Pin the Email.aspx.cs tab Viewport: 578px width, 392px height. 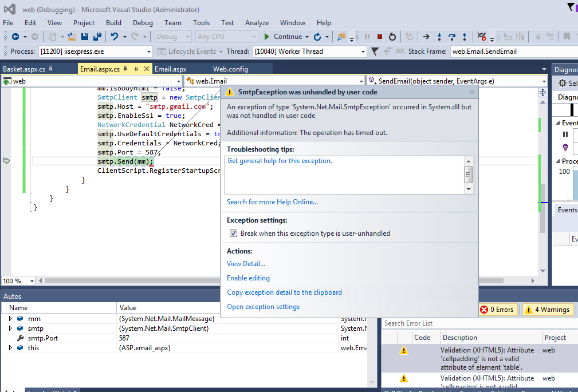[x=136, y=69]
